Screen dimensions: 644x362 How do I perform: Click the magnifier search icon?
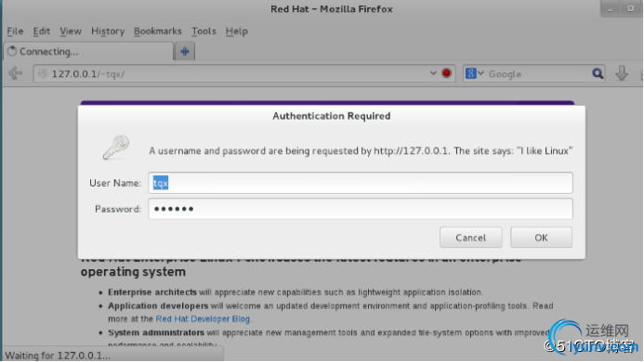pyautogui.click(x=598, y=73)
